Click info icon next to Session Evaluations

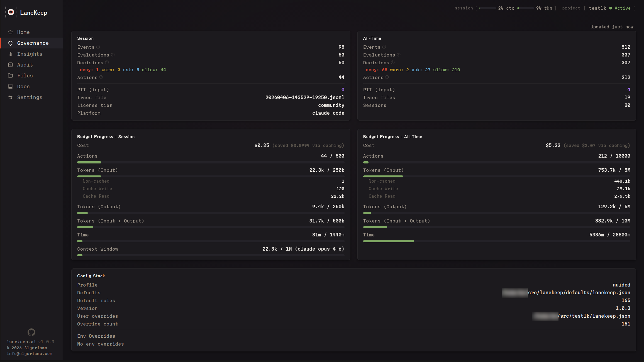click(x=113, y=55)
